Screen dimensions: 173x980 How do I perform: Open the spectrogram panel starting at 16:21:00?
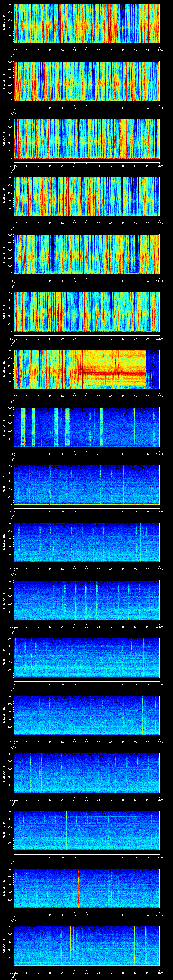click(86, 312)
